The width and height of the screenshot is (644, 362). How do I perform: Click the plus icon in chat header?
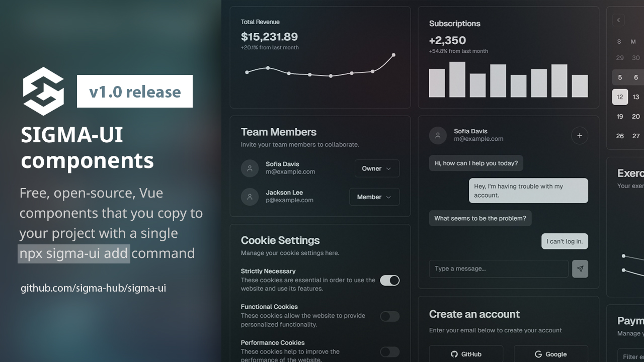click(580, 135)
